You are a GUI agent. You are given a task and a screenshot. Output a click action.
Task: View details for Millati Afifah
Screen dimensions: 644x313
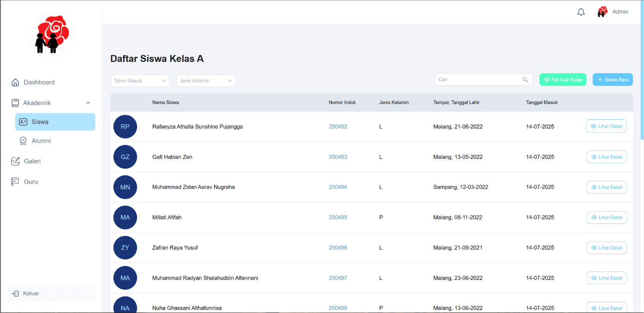[x=606, y=217]
